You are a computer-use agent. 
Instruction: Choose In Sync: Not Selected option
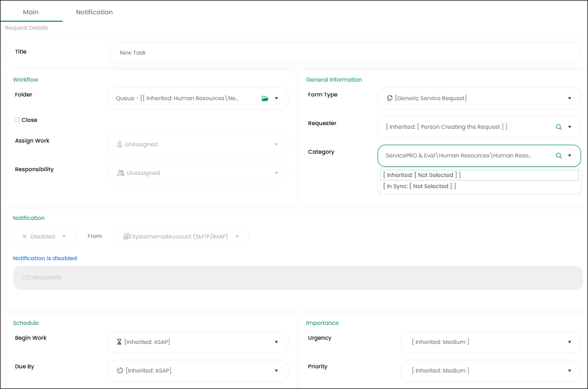coord(419,187)
